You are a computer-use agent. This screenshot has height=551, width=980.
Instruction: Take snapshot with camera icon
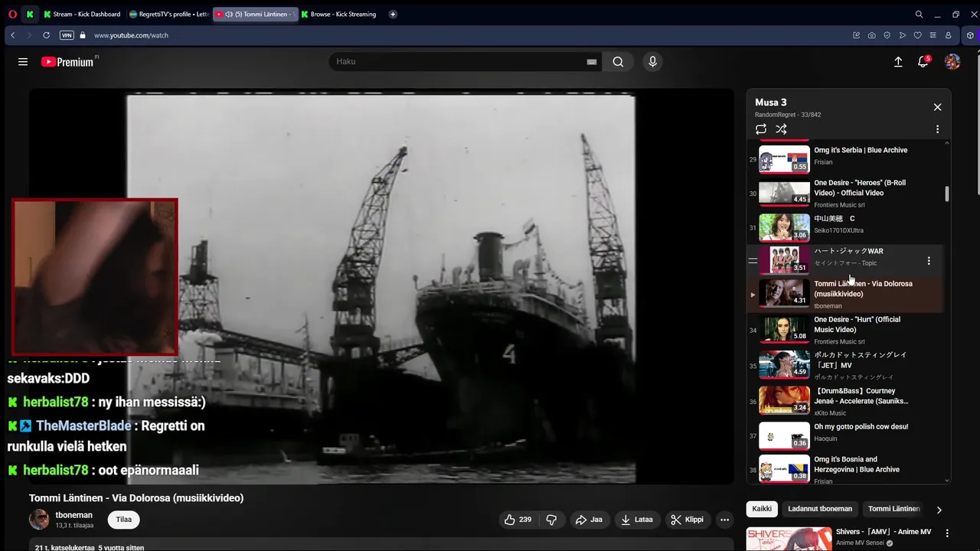click(872, 35)
